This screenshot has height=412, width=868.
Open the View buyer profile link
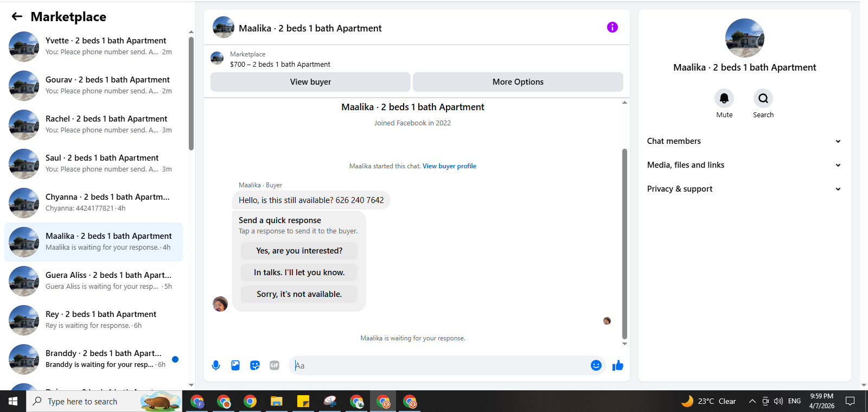point(449,166)
